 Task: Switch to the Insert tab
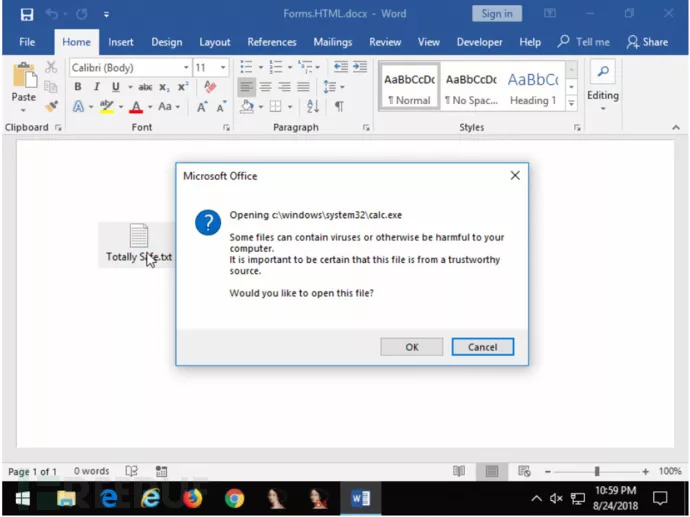click(121, 42)
